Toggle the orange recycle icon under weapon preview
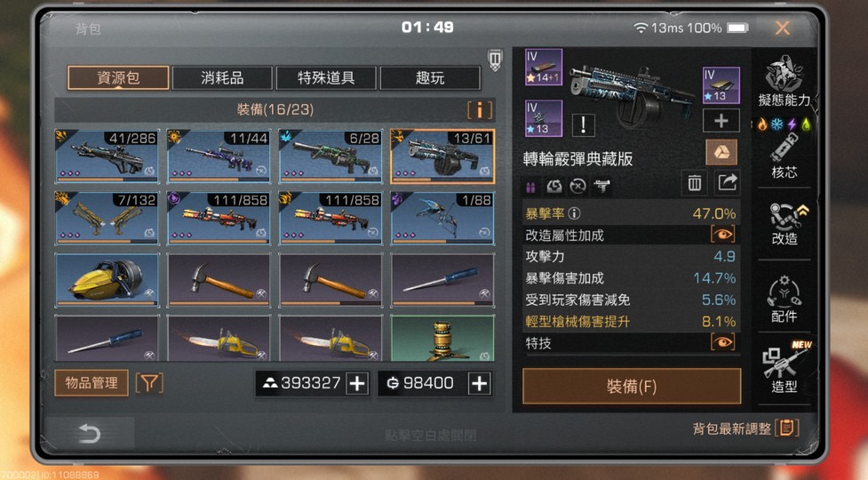This screenshot has width=868, height=480. click(721, 152)
